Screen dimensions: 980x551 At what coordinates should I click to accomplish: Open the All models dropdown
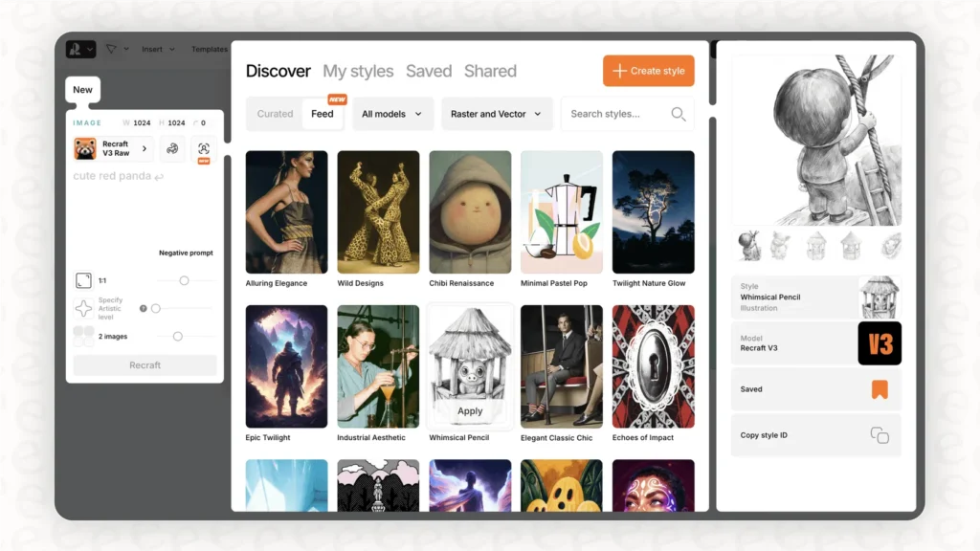(392, 114)
